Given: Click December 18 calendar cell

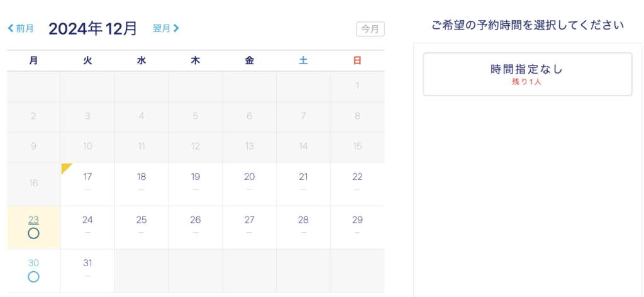Looking at the screenshot, I should 142,184.
